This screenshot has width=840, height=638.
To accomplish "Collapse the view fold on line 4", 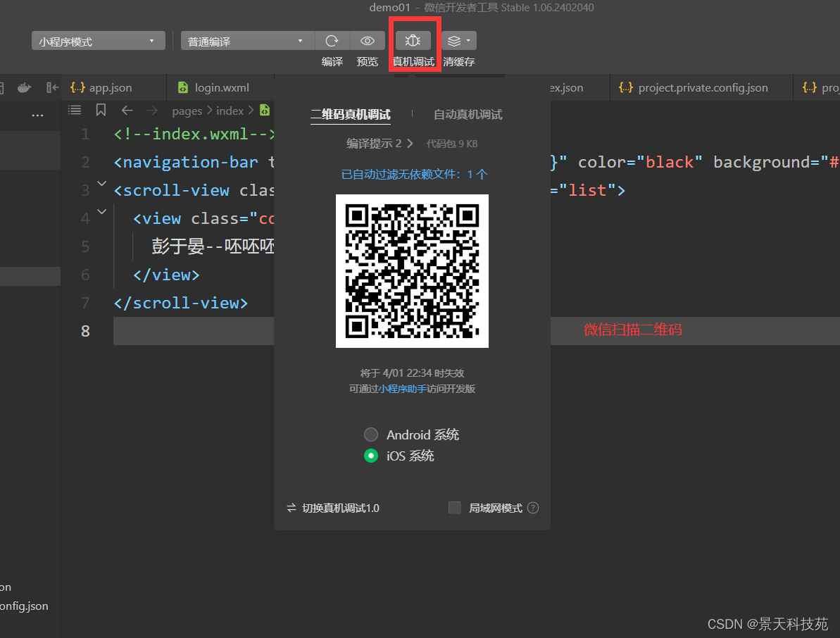I will [102, 211].
